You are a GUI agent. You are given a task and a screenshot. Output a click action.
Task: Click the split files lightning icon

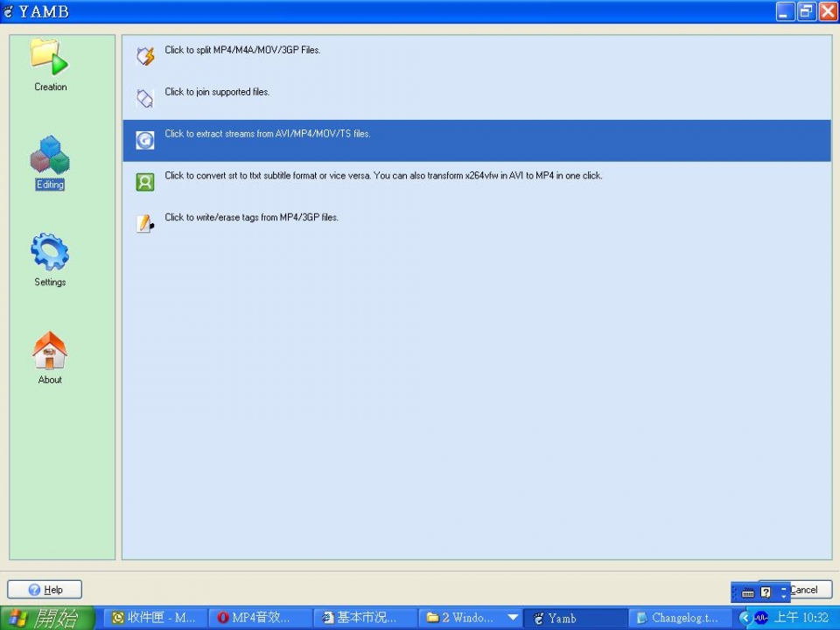click(x=145, y=56)
